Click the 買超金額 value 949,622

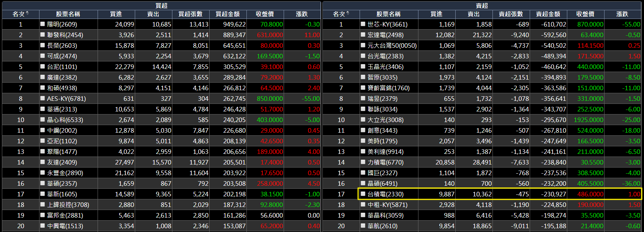pyautogui.click(x=234, y=24)
